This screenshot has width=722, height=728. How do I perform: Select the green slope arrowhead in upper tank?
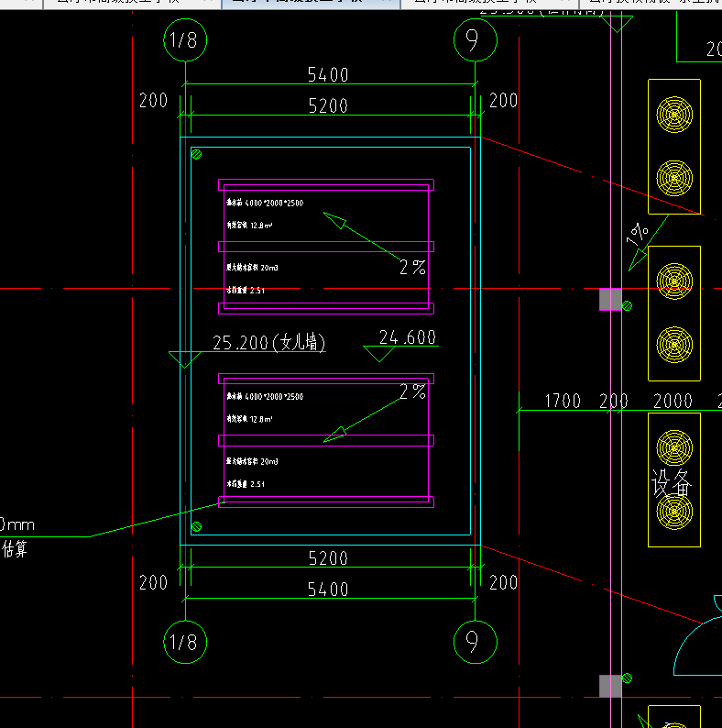coord(335,220)
